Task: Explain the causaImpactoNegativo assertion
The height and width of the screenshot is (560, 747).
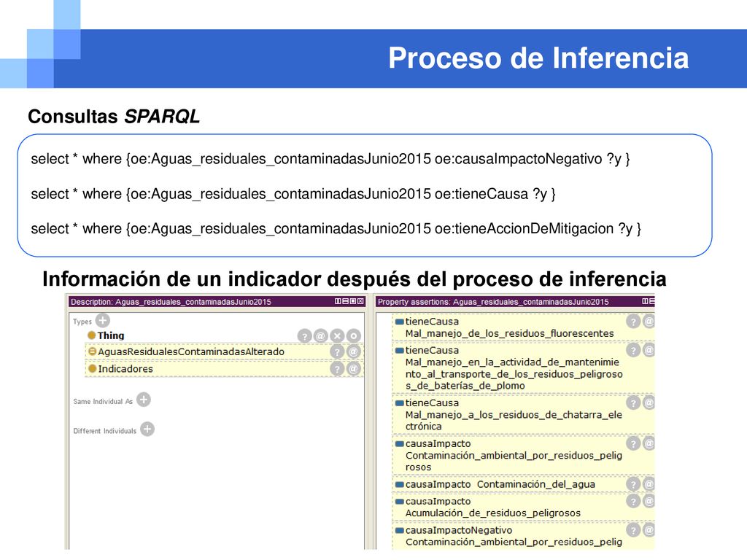Action: (x=633, y=530)
